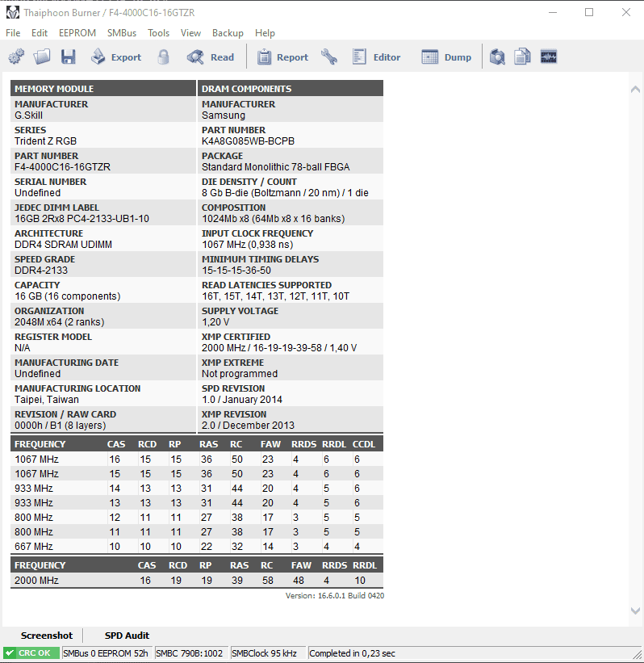Viewport: 644px width, 663px height.
Task: Open the Backup menu
Action: 228,33
